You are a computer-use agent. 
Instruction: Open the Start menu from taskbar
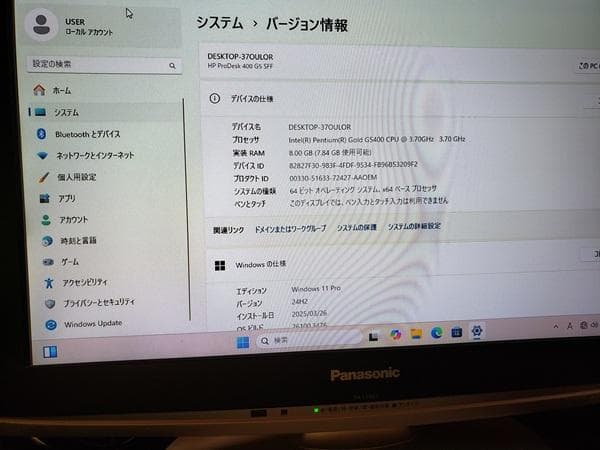pyautogui.click(x=243, y=342)
